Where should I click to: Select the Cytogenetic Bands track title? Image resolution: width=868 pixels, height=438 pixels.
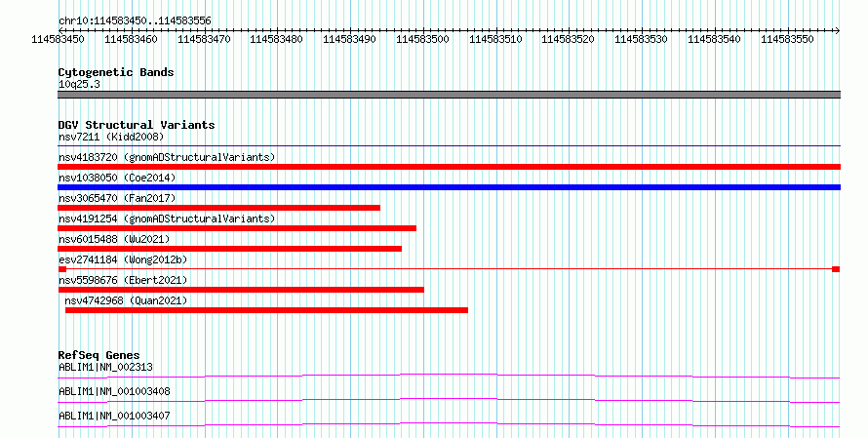pyautogui.click(x=116, y=72)
